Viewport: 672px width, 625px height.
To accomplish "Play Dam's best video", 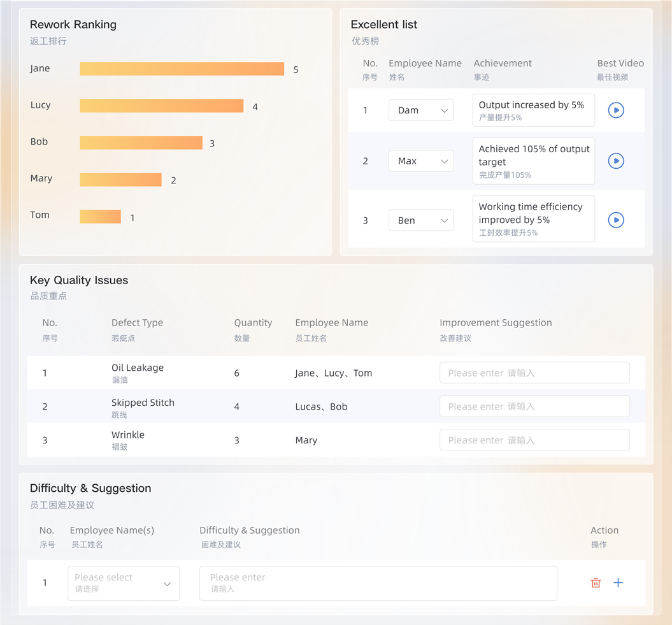I will [615, 110].
